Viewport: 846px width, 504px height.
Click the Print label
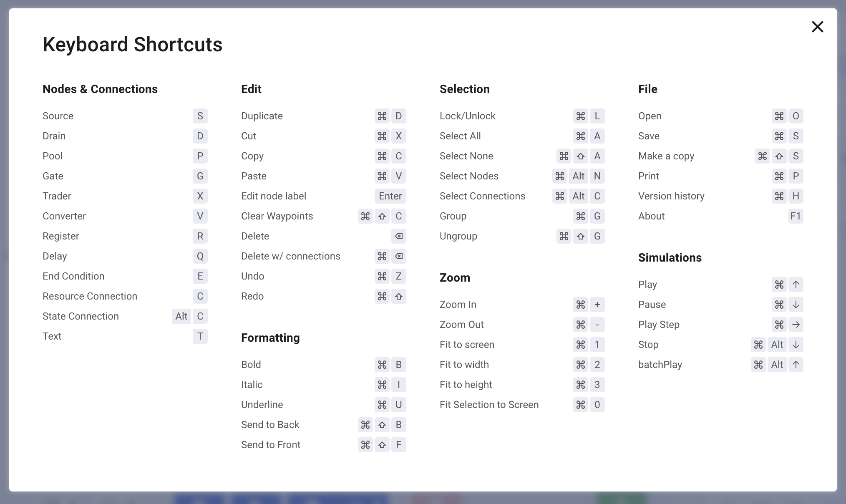[649, 176]
